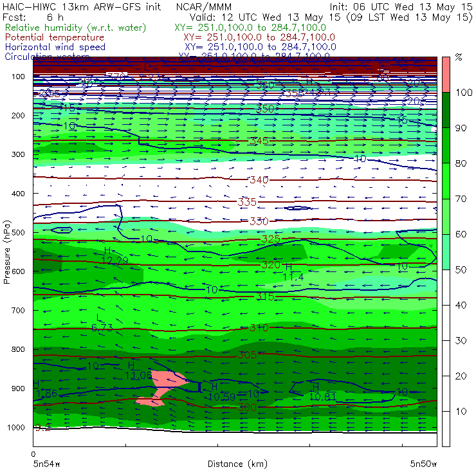The width and height of the screenshot is (476, 476).
Task: Click the white 40–50% colorbar segment
Action: click(446, 287)
